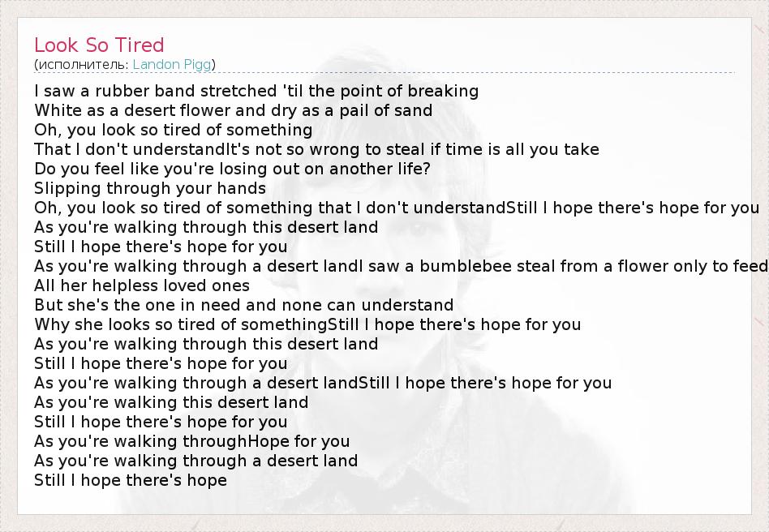Click the Landon Pigg artist link

pos(173,64)
